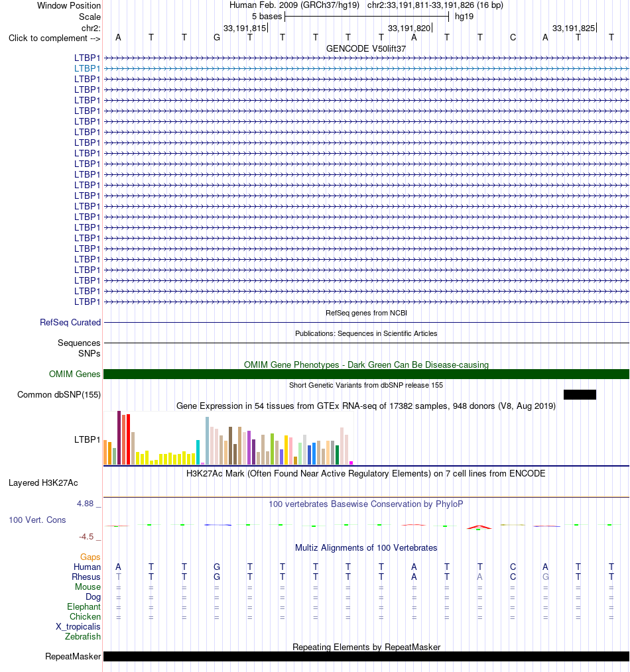This screenshot has width=630, height=672.
Task: Click the 100 Vert. Cons track label
Action: pos(37,520)
